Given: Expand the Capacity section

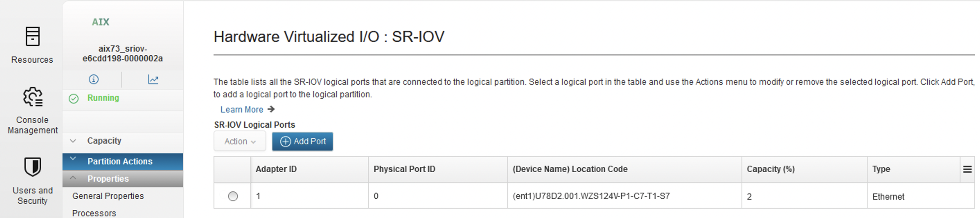Looking at the screenshot, I should tap(123, 141).
